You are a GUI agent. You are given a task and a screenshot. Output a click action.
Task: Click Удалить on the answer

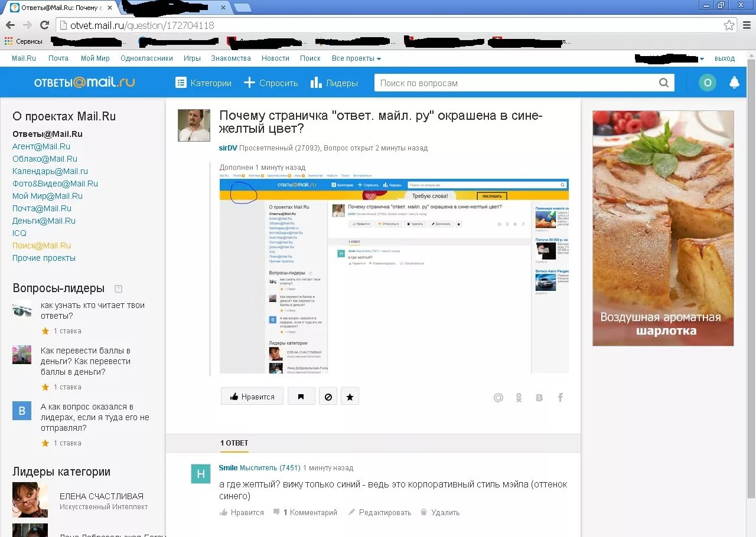pyautogui.click(x=440, y=513)
